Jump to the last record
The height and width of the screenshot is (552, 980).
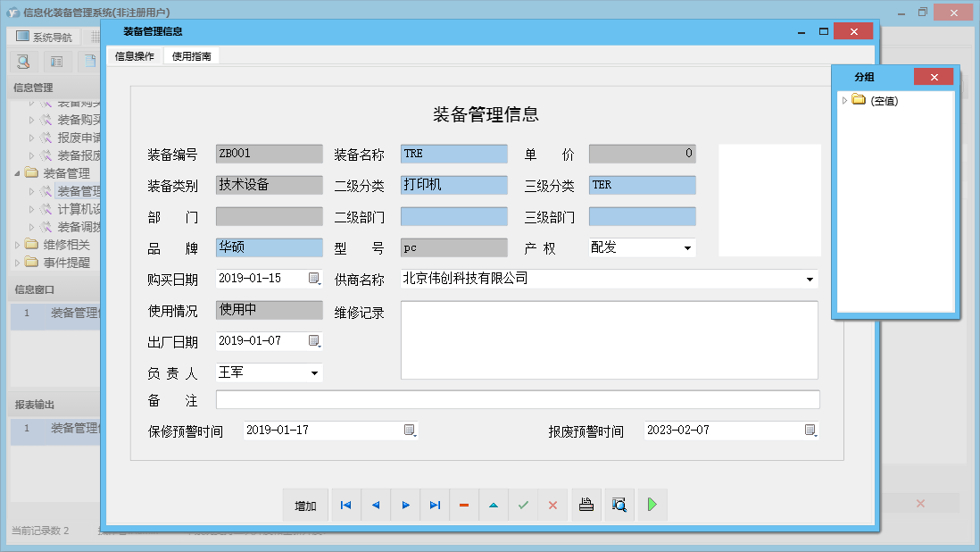(435, 505)
